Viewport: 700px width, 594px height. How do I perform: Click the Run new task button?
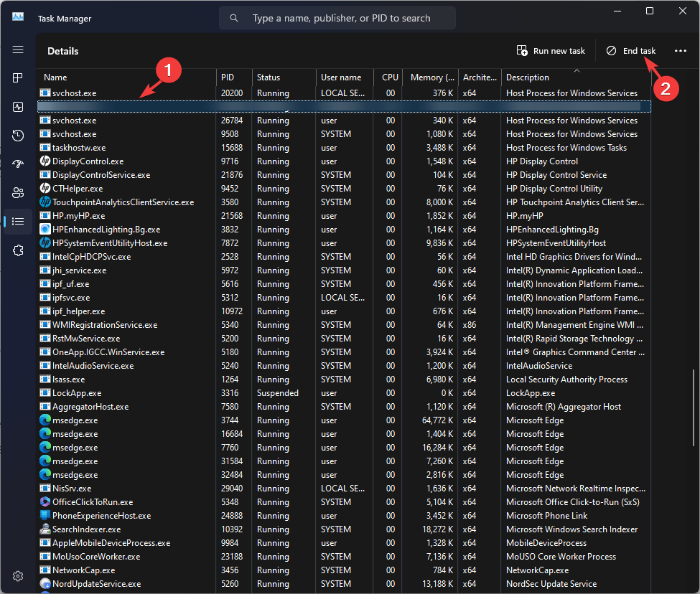click(551, 51)
